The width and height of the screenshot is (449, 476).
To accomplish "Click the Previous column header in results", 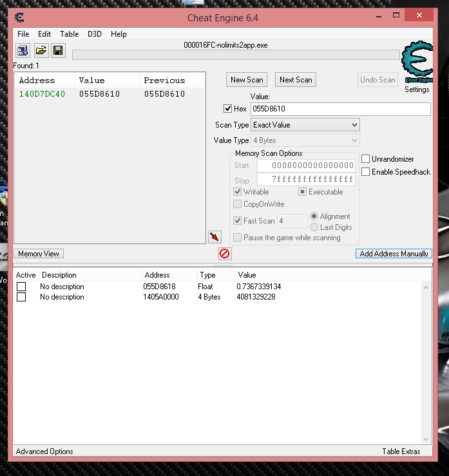I will pyautogui.click(x=172, y=81).
